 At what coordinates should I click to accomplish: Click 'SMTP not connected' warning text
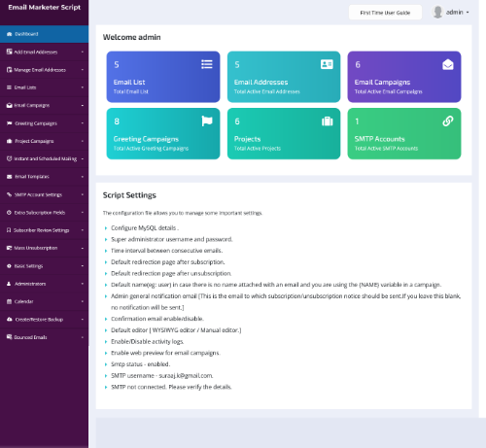(171, 387)
